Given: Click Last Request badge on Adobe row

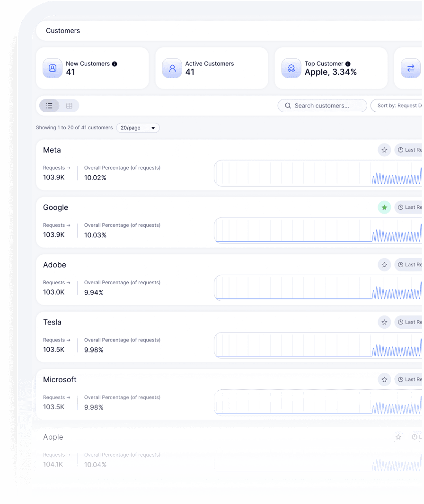Looking at the screenshot, I should (408, 265).
